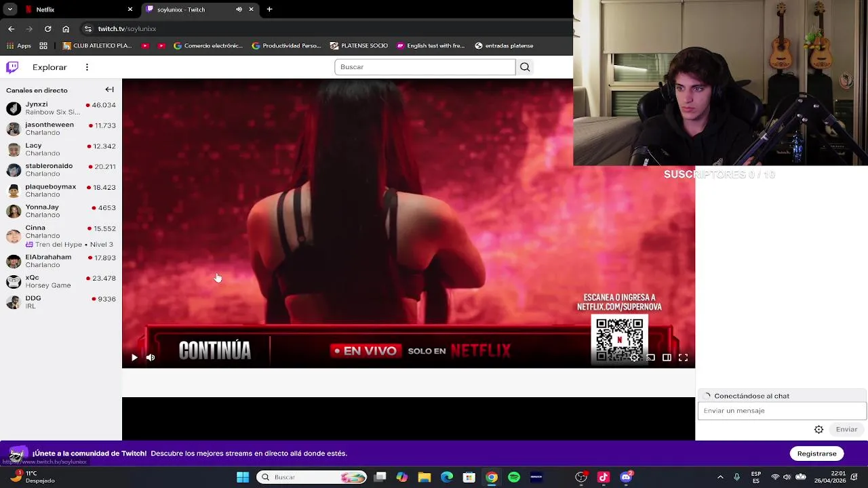Open Jynxzi channel avatar
Viewport: 868px width, 488px height.
pos(14,108)
